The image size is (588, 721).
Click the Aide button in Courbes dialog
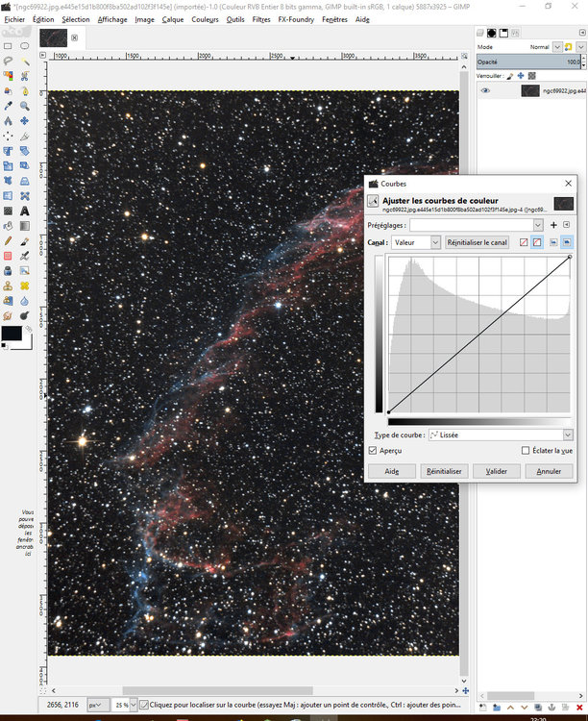point(392,471)
